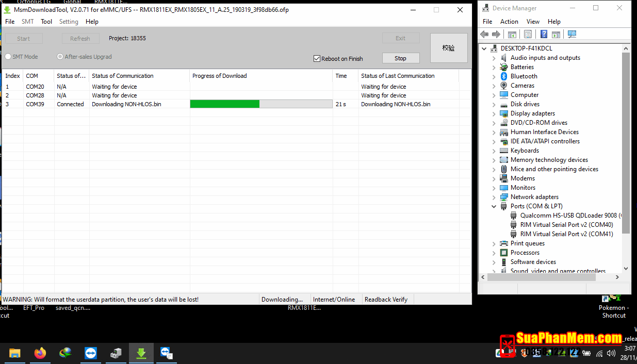Open the Action menu in Device Manager
Screen dimensions: 637x364
(x=509, y=22)
